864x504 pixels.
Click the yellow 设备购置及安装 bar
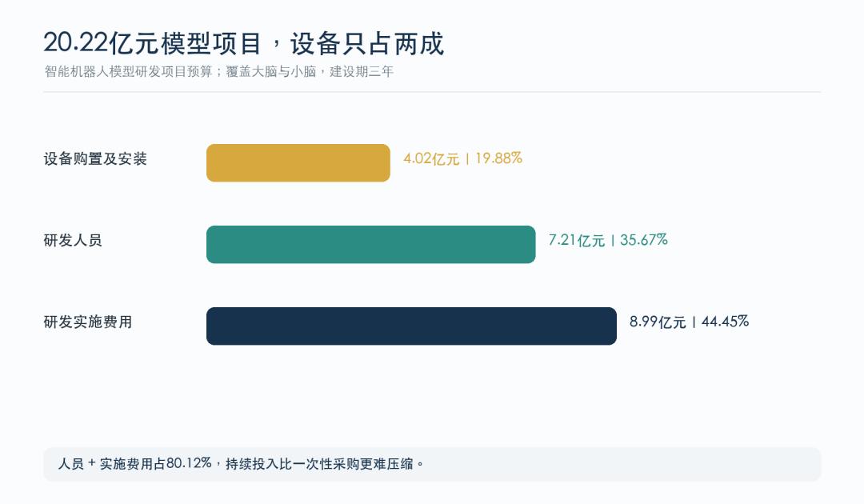point(298,163)
